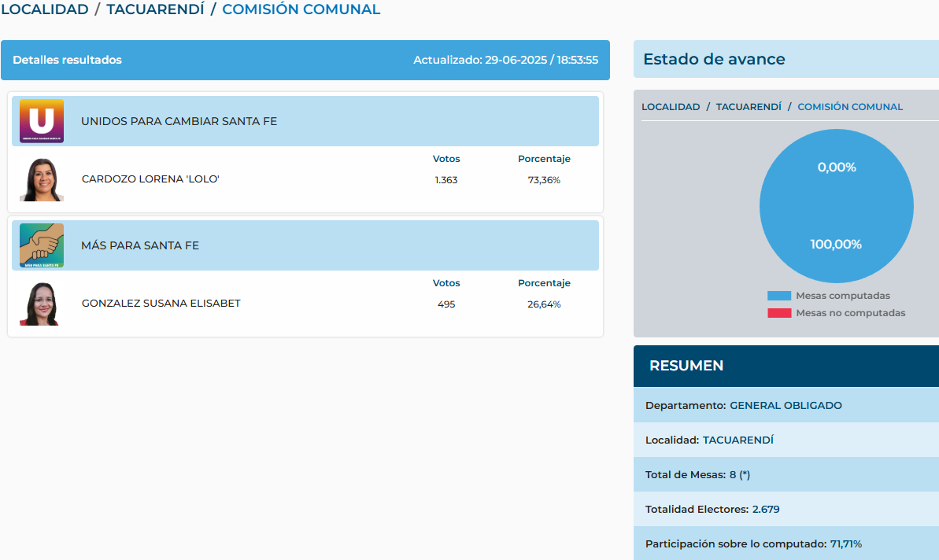Open LOCALIDAD in the top breadcrumb
The height and width of the screenshot is (560, 939).
[44, 10]
